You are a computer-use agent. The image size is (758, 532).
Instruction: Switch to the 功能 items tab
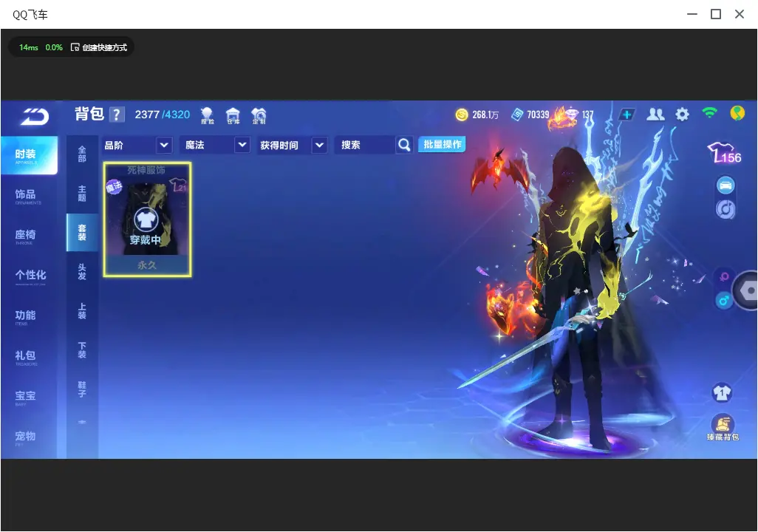[25, 316]
